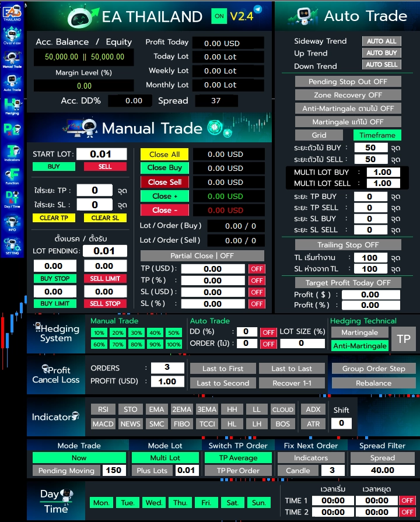
Task: Toggle Monday trading day
Action: click(x=101, y=502)
